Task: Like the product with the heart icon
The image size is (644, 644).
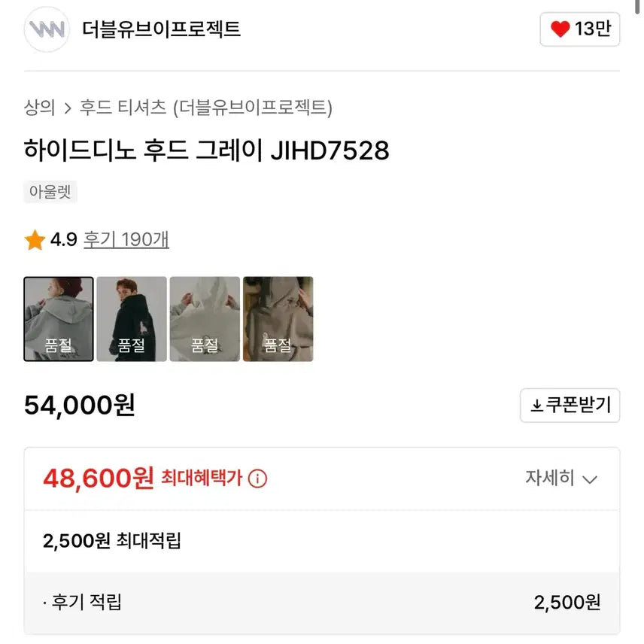Action: click(560, 29)
